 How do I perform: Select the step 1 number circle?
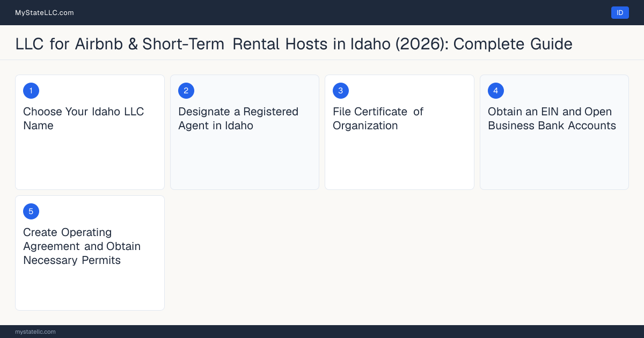(31, 91)
